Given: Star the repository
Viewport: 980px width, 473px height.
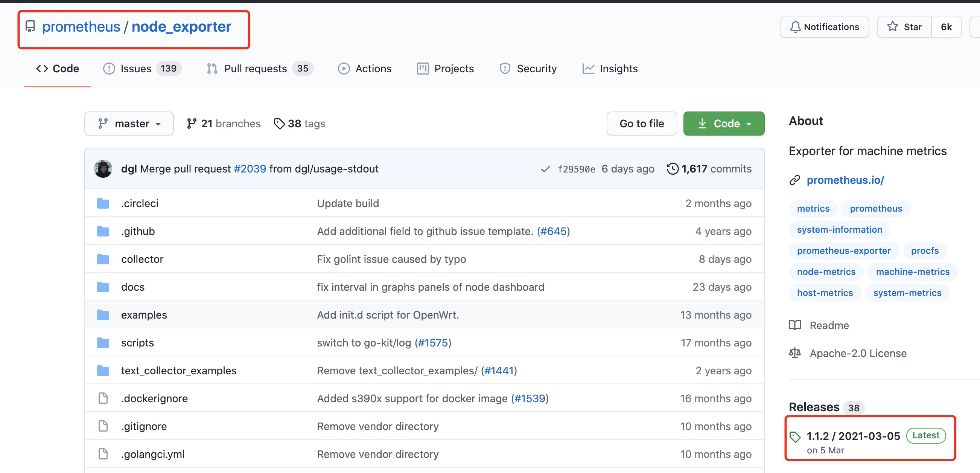Looking at the screenshot, I should tap(904, 27).
